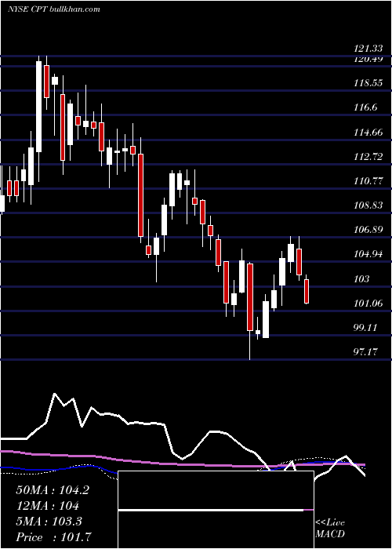The height and width of the screenshot is (549, 392).
Task: Click the 121.33 price label
Action: click(x=368, y=50)
